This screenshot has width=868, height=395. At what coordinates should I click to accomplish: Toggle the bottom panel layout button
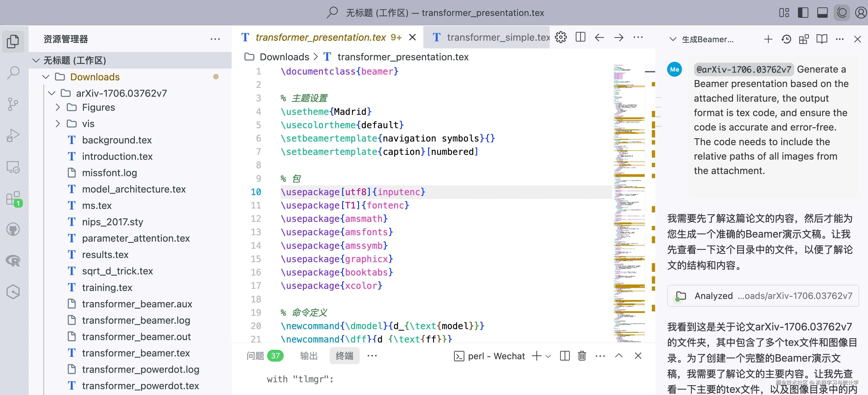pyautogui.click(x=822, y=13)
